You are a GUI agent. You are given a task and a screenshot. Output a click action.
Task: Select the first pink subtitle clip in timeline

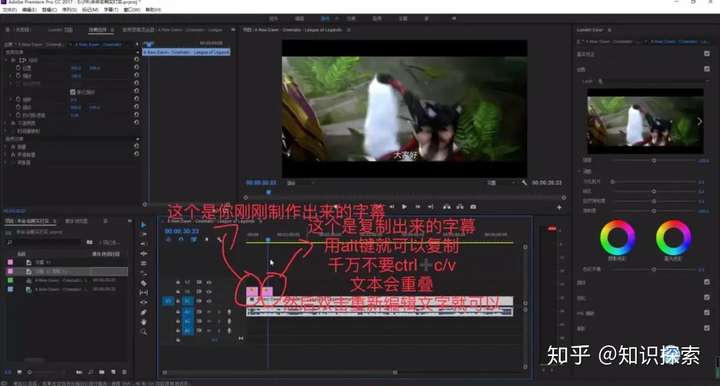[x=252, y=291]
